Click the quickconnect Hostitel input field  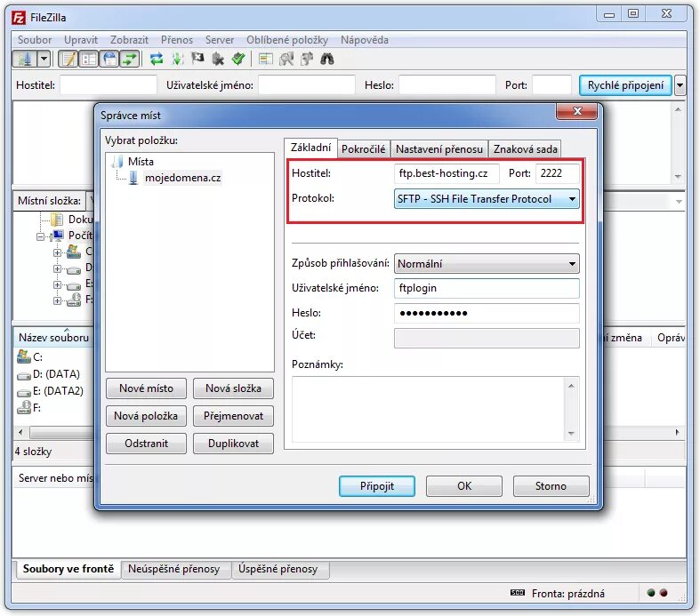tap(109, 84)
